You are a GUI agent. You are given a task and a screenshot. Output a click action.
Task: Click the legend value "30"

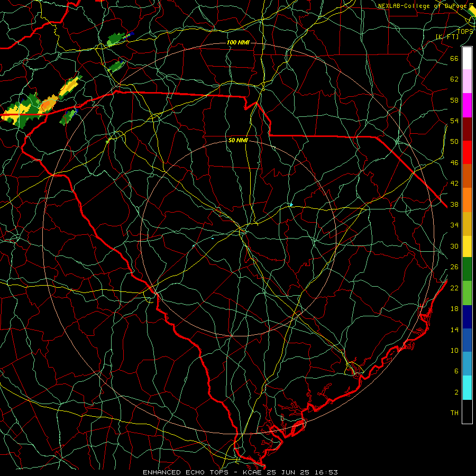[x=454, y=246]
